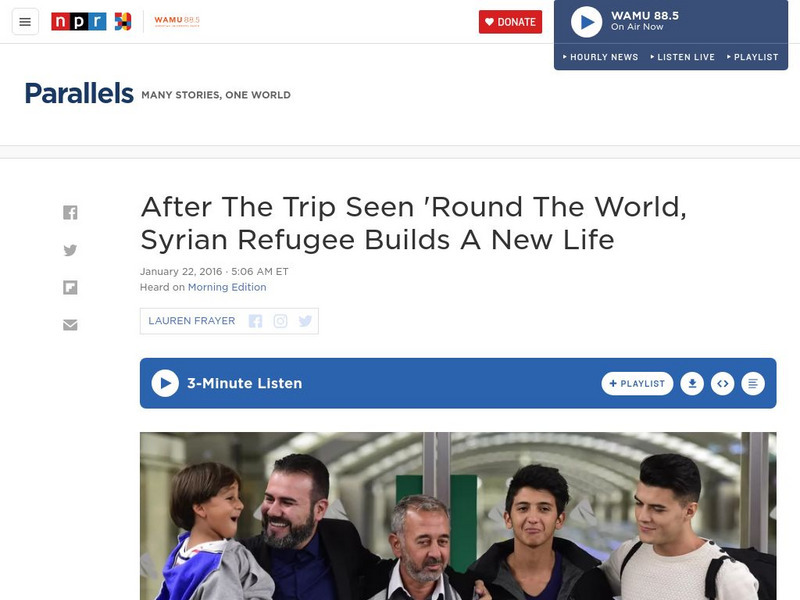Share article via Flipboard icon

70,288
